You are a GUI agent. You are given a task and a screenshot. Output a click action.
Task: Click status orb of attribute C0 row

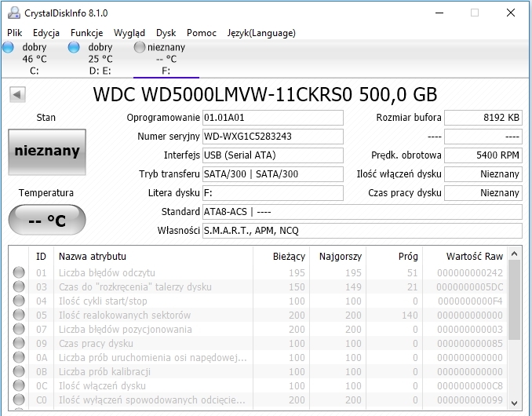pyautogui.click(x=19, y=400)
